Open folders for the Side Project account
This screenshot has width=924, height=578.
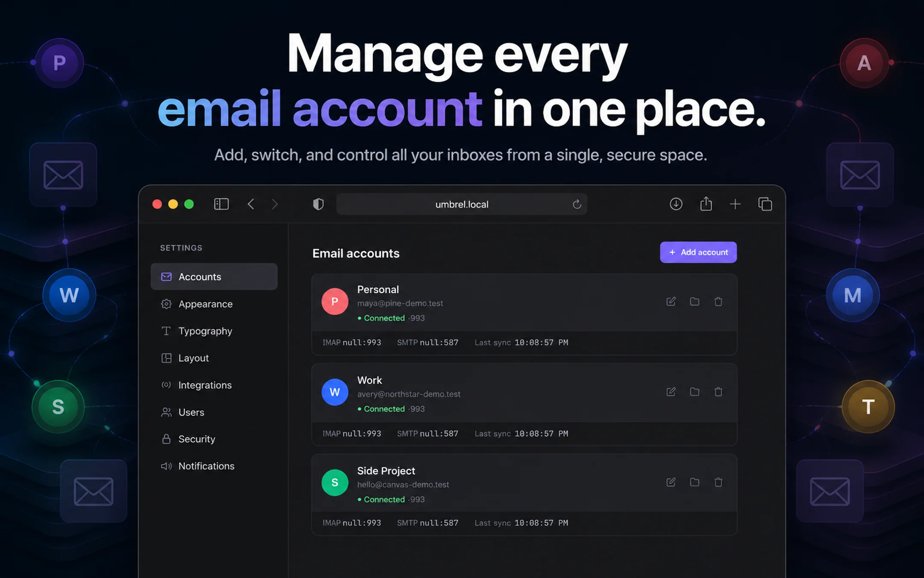tap(695, 482)
